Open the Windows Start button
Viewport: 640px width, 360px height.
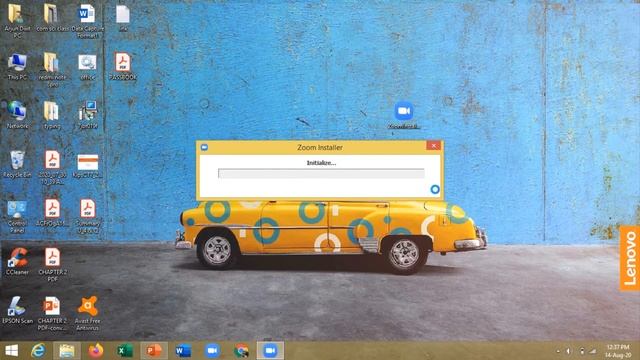coord(11,351)
